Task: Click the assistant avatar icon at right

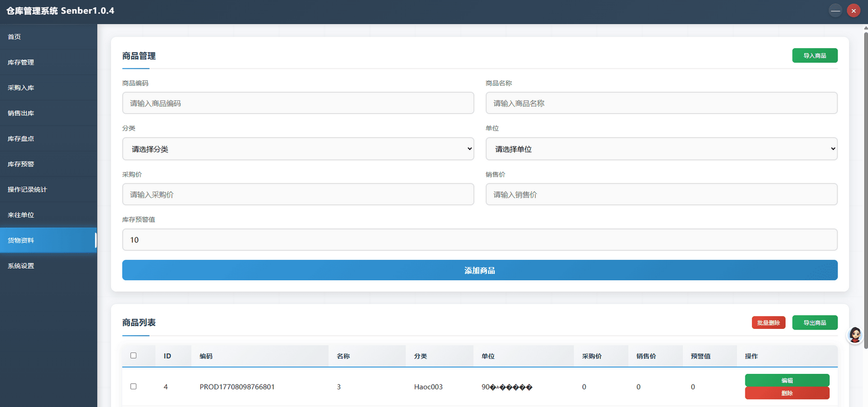Action: click(x=855, y=335)
